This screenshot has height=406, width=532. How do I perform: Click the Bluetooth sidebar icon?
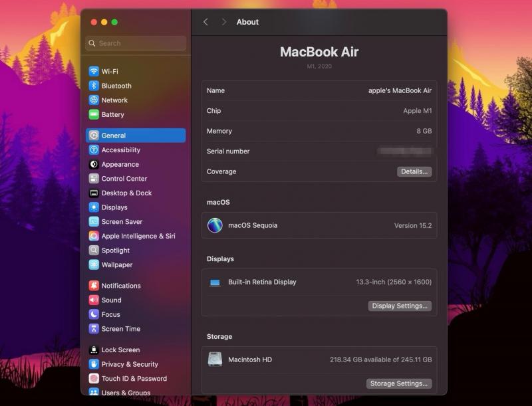[94, 86]
